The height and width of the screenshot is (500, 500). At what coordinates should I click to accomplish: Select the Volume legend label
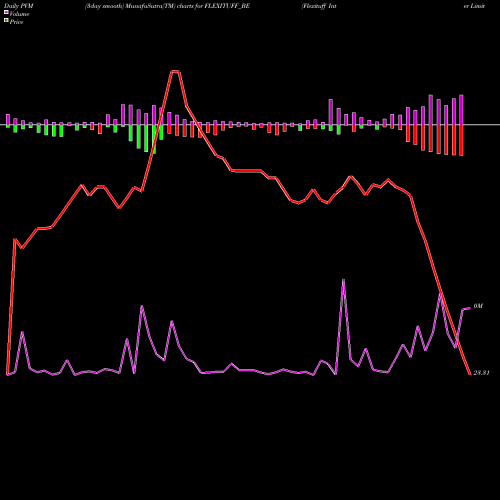pos(19,14)
